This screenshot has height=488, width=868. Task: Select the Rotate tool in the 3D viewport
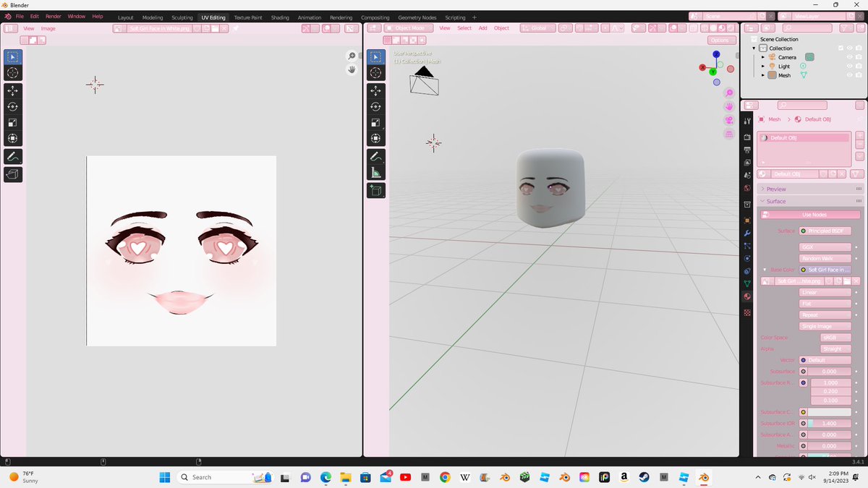pyautogui.click(x=376, y=106)
